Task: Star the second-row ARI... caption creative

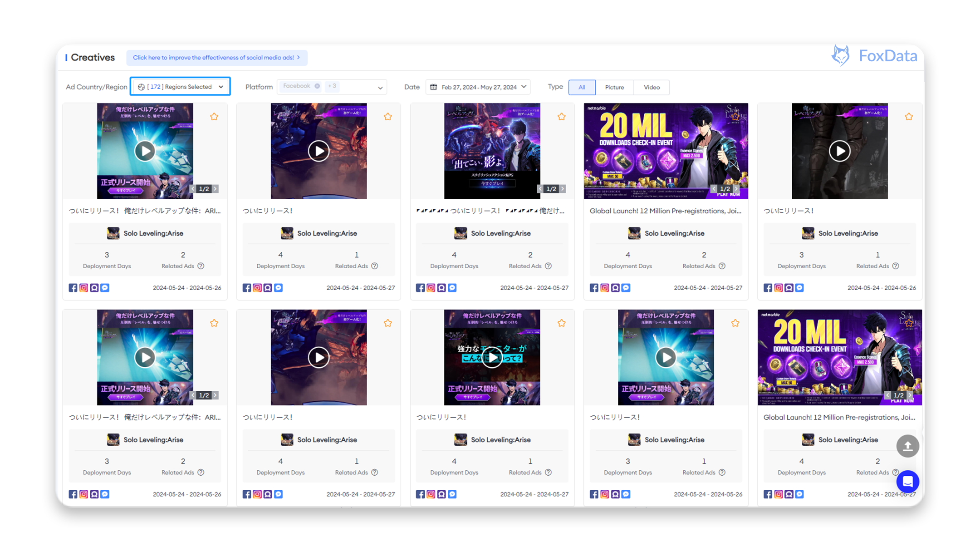Action: pos(214,323)
